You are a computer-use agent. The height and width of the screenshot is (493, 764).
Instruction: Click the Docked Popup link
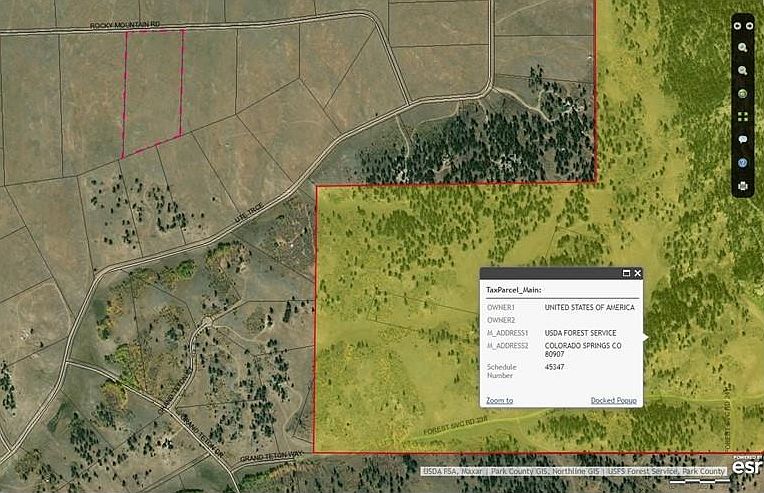click(615, 400)
